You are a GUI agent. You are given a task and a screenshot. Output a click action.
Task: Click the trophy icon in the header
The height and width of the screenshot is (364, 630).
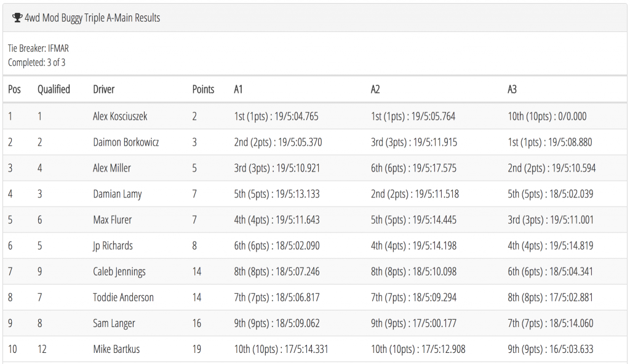17,18
